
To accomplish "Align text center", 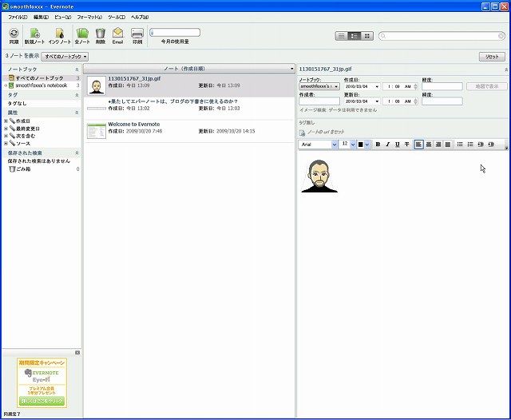I will click(x=429, y=144).
